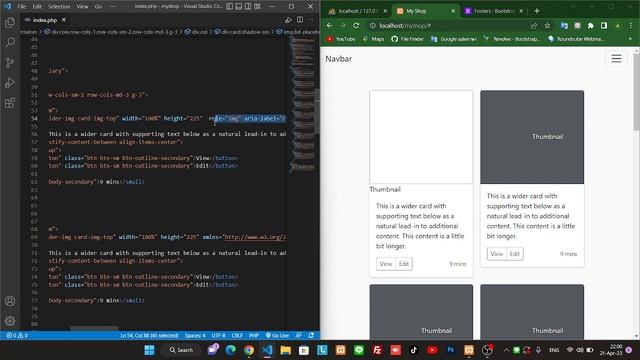Open the Chrome three-dot menu
The width and height of the screenshot is (640, 360).
(x=631, y=26)
